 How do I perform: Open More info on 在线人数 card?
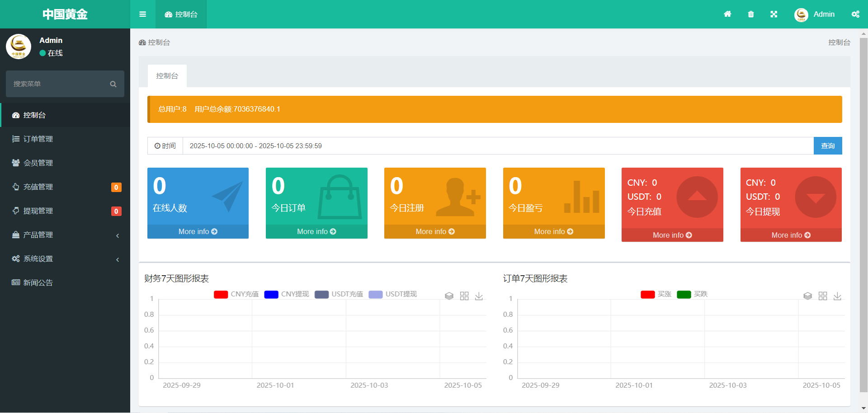[198, 231]
